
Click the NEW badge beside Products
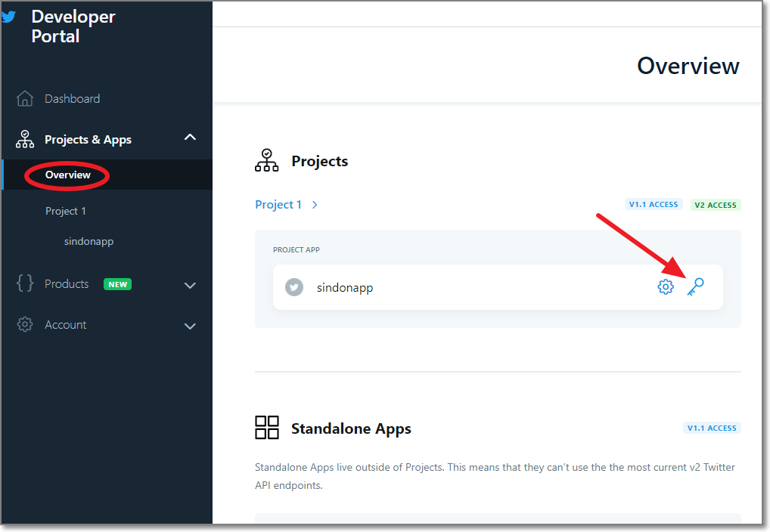(117, 284)
